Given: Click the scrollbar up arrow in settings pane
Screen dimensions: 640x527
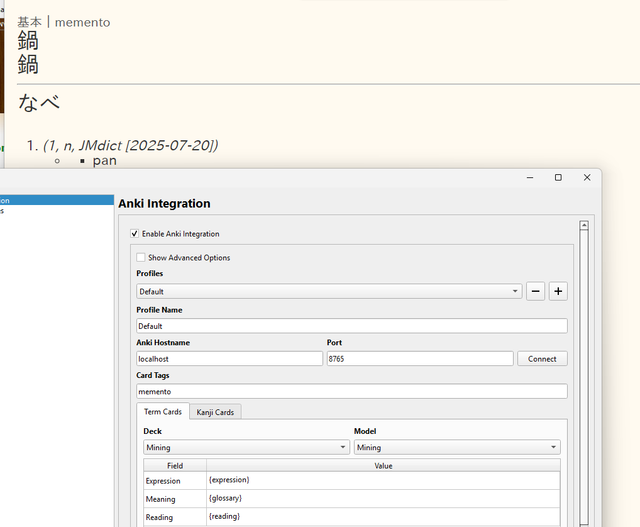Looking at the screenshot, I should 584,225.
